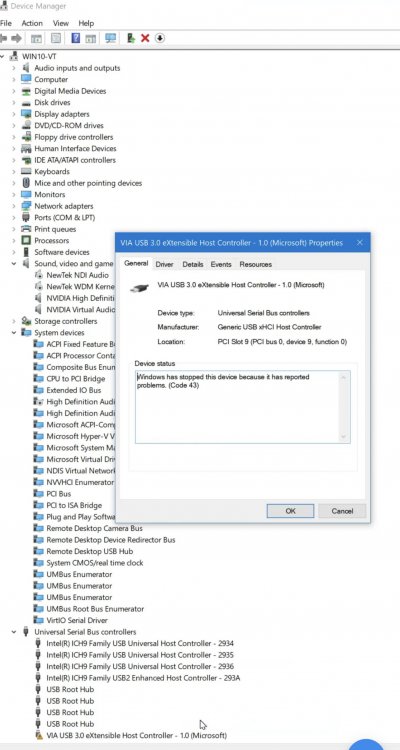Open the Action menu
This screenshot has height=750, width=400.
pos(32,23)
